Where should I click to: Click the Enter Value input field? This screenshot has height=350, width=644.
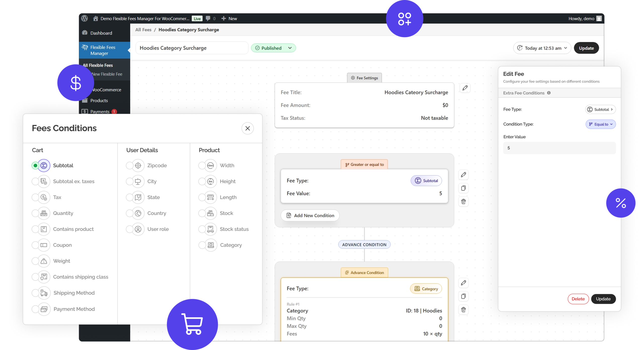click(x=559, y=148)
